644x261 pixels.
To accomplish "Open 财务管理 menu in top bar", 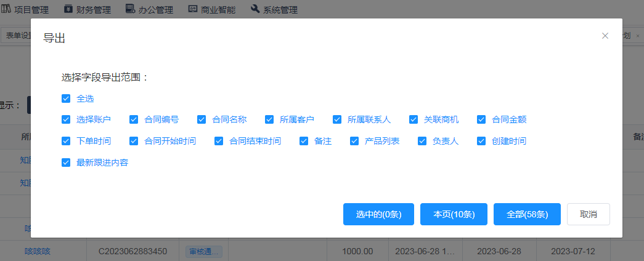I will point(88,10).
